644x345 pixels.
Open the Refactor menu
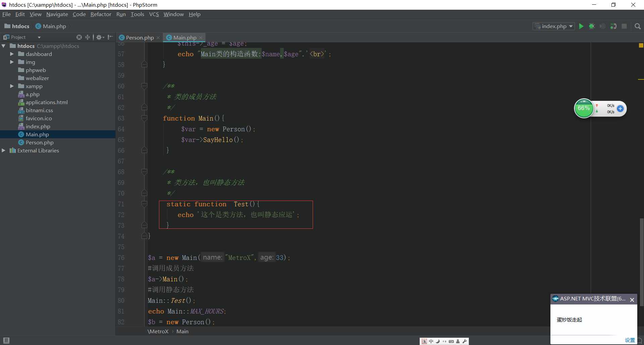pos(101,14)
